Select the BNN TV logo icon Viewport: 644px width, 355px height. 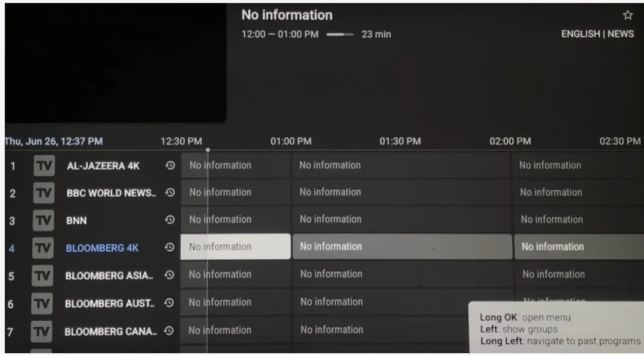(43, 220)
